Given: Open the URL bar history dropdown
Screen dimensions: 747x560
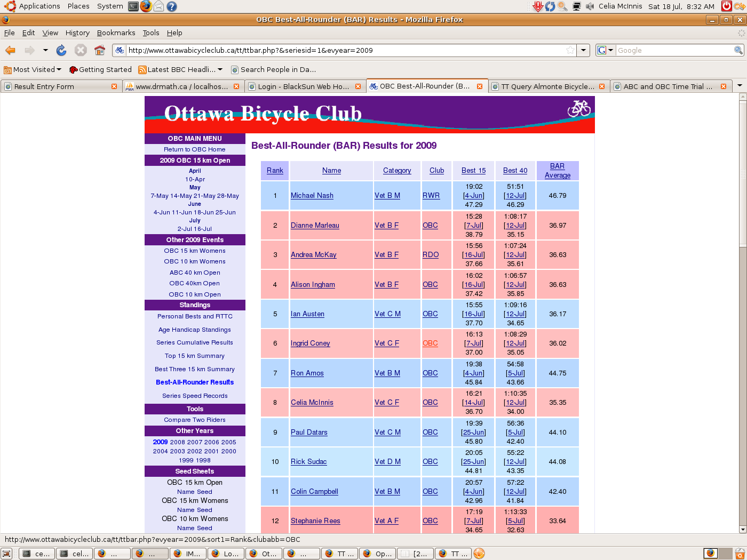Looking at the screenshot, I should pos(584,50).
